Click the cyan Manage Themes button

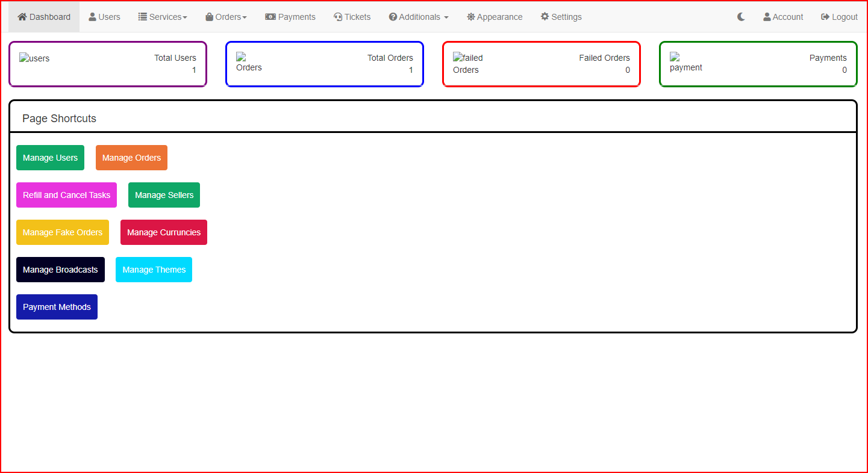click(x=154, y=270)
